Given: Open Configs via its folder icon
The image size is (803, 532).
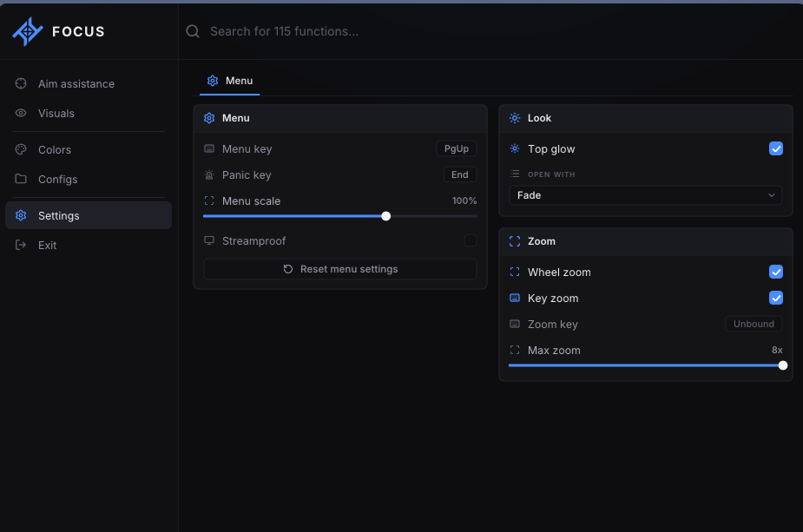Looking at the screenshot, I should tap(21, 179).
